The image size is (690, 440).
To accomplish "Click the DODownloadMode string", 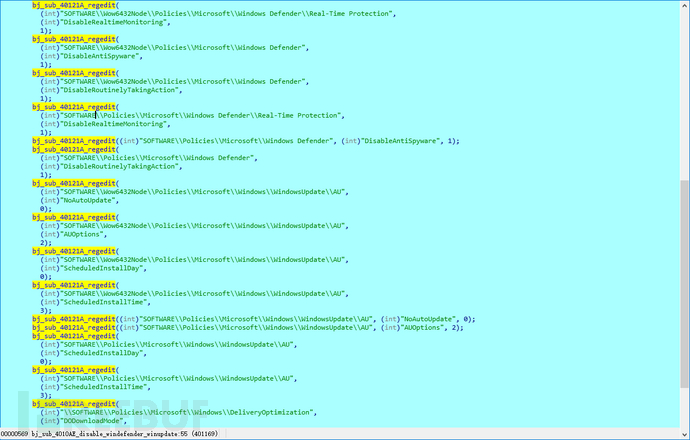I will pos(91,421).
